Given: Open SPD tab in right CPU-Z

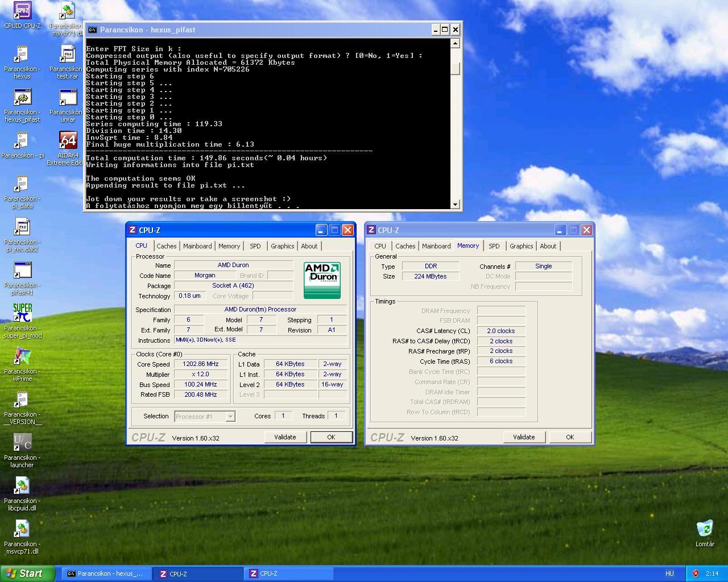Looking at the screenshot, I should tap(494, 246).
